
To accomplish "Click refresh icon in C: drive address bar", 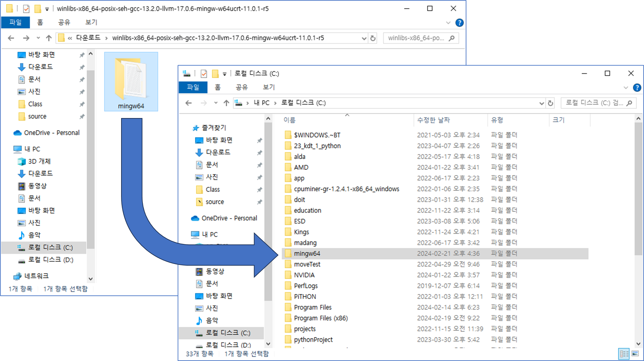I will [550, 103].
